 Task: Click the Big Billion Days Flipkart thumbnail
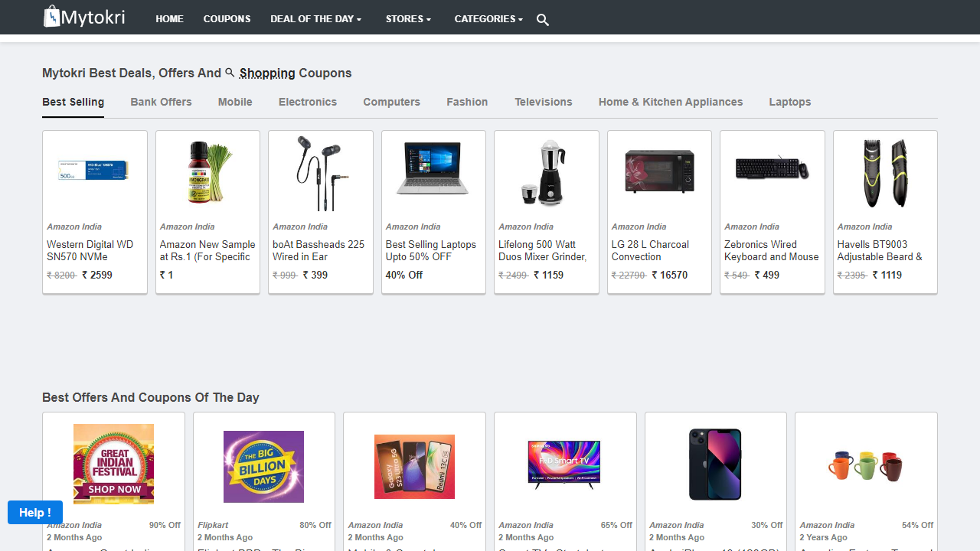coord(263,466)
